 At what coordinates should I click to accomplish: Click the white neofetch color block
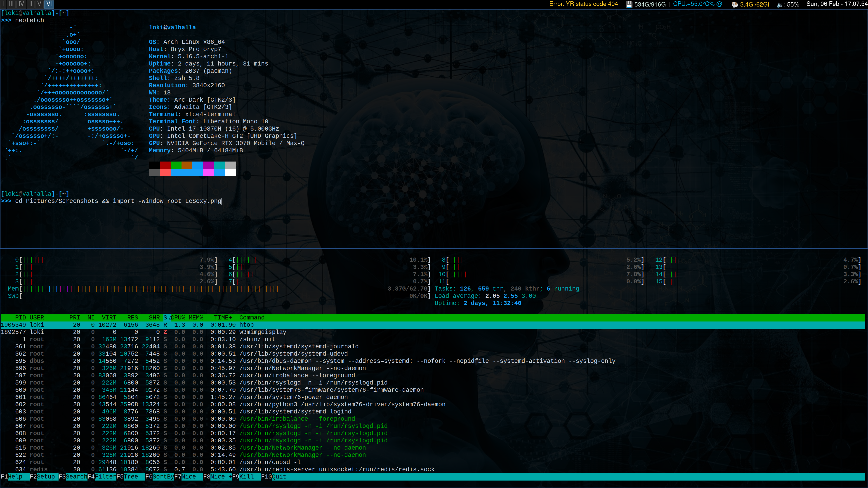(x=230, y=172)
